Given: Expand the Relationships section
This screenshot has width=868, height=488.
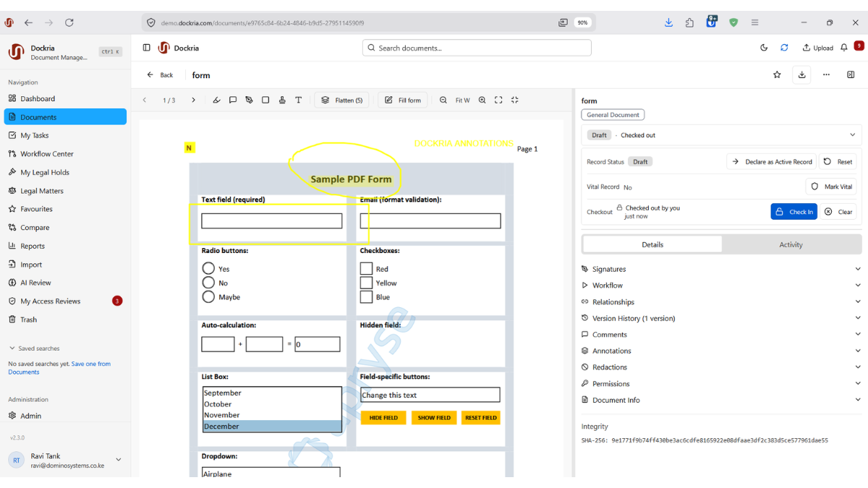Looking at the screenshot, I should (721, 302).
